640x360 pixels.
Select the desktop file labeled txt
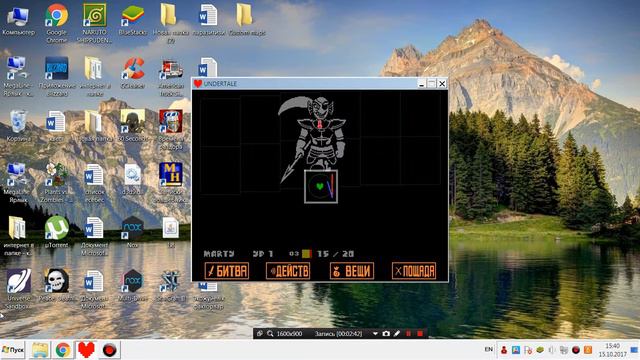click(x=171, y=232)
